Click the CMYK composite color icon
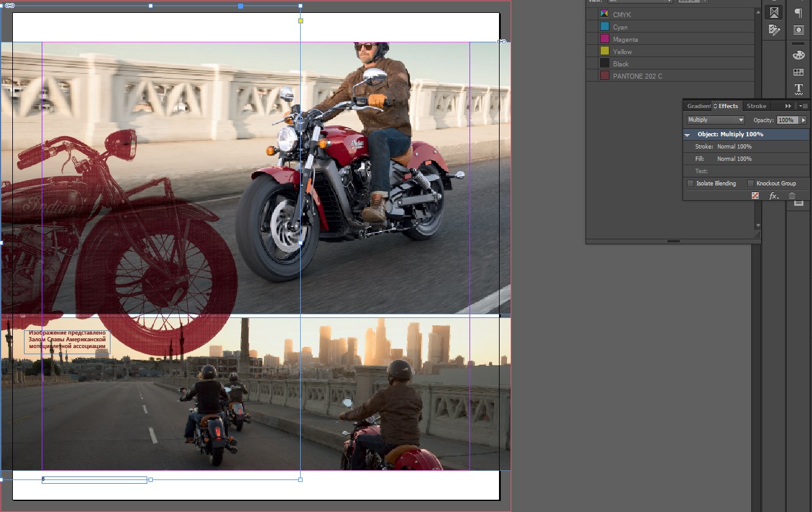 [x=605, y=14]
